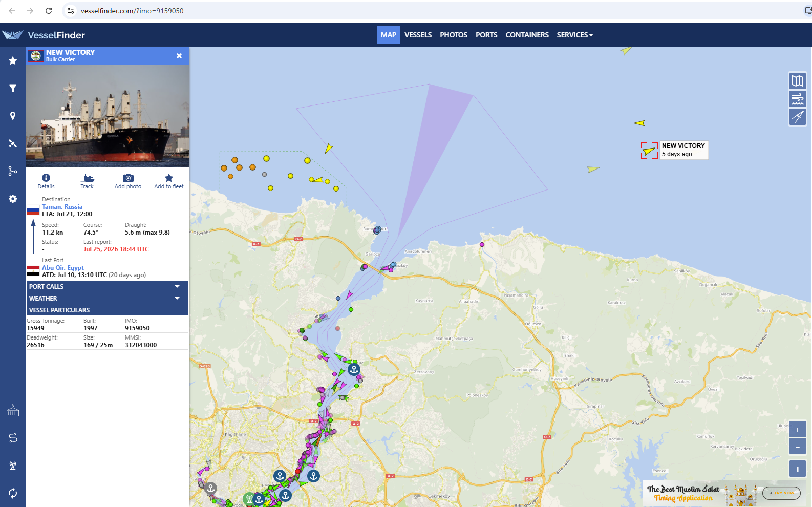Expand the PORT CALLS section
This screenshot has height=507, width=812.
(108, 286)
